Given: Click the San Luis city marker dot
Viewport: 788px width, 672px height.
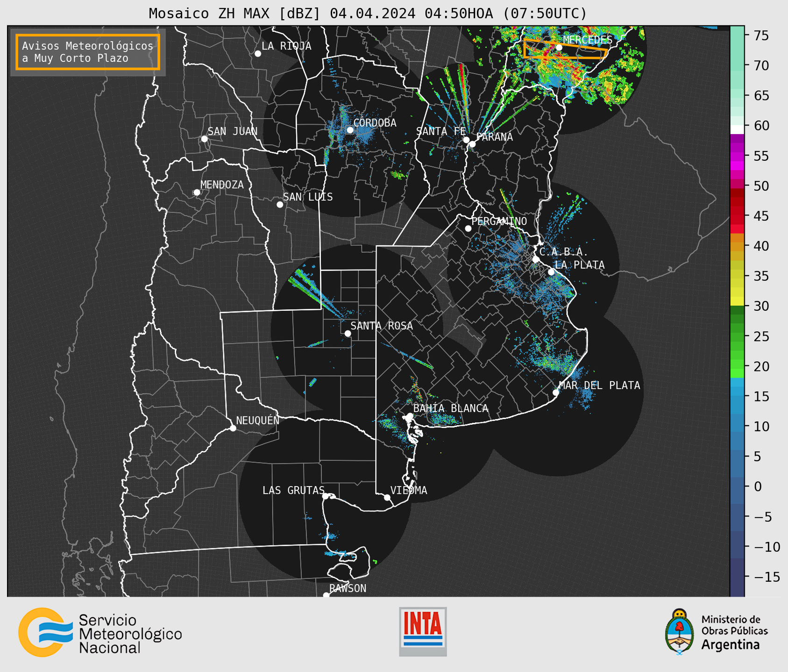Looking at the screenshot, I should 280,205.
